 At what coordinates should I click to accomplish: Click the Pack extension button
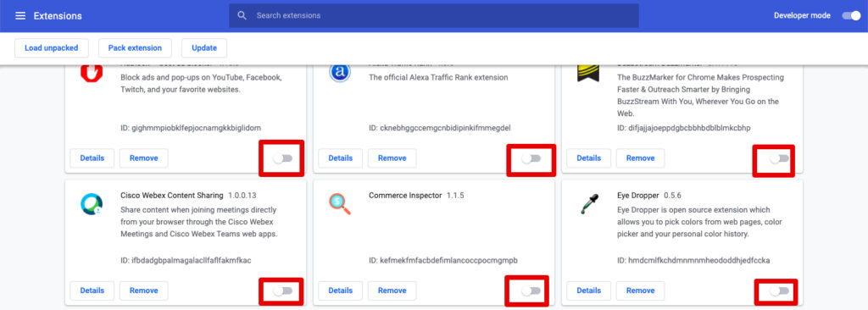point(135,47)
